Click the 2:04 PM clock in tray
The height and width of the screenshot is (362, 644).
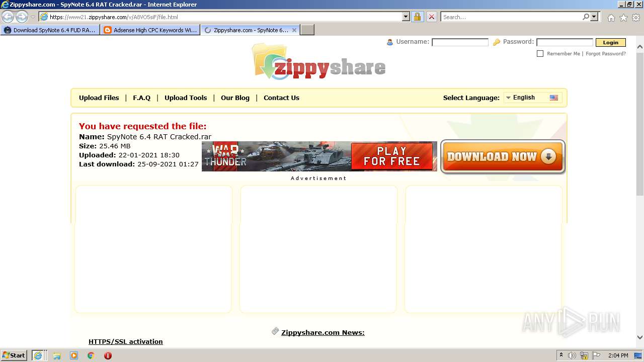618,355
